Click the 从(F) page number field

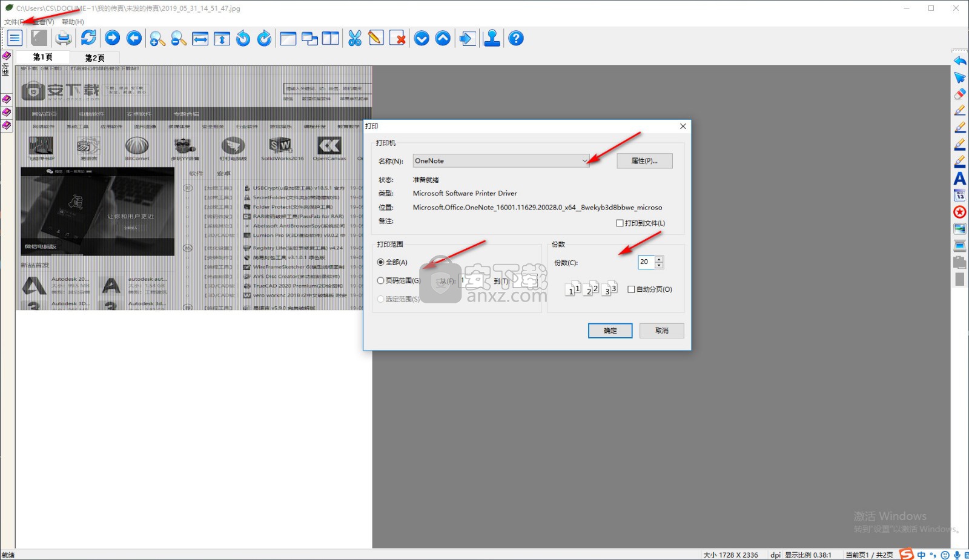(x=472, y=281)
